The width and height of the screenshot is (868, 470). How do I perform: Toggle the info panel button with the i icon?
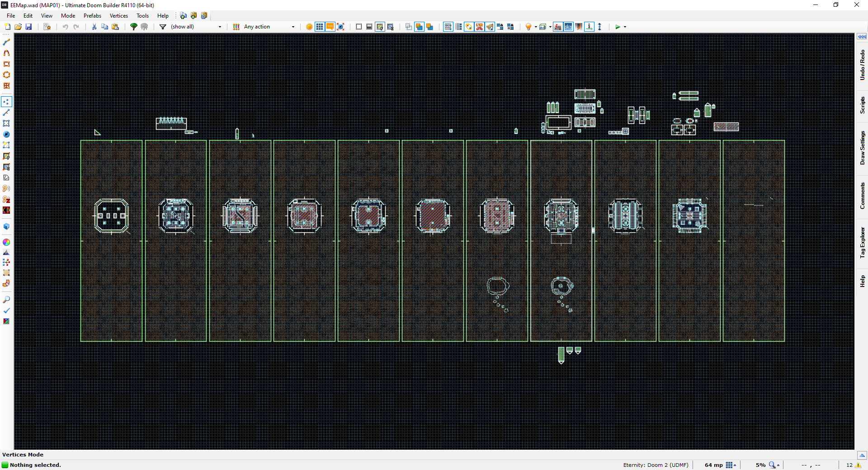(x=589, y=27)
